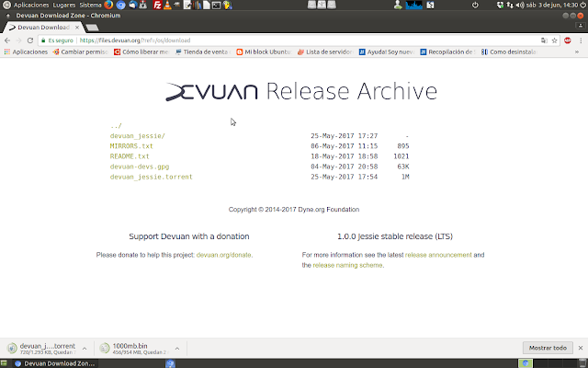588x368 pixels.
Task: Open Chromium launcher in top panel
Action: coord(120,5)
